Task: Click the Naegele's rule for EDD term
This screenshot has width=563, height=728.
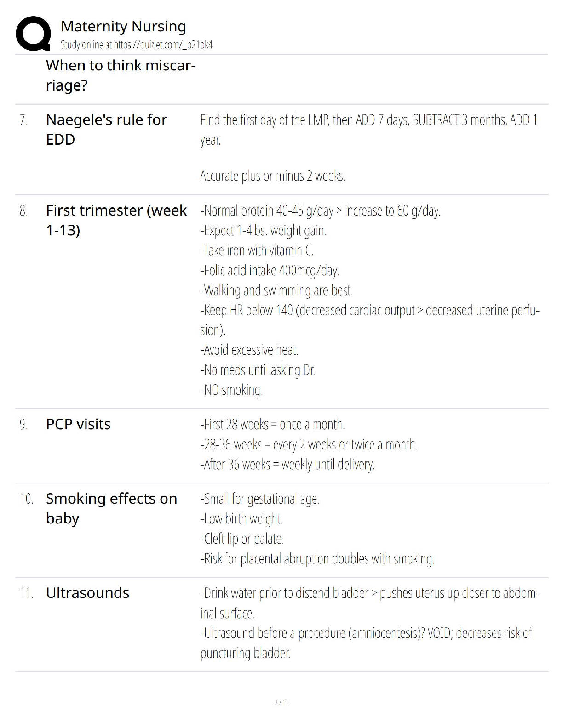Action: click(x=106, y=129)
